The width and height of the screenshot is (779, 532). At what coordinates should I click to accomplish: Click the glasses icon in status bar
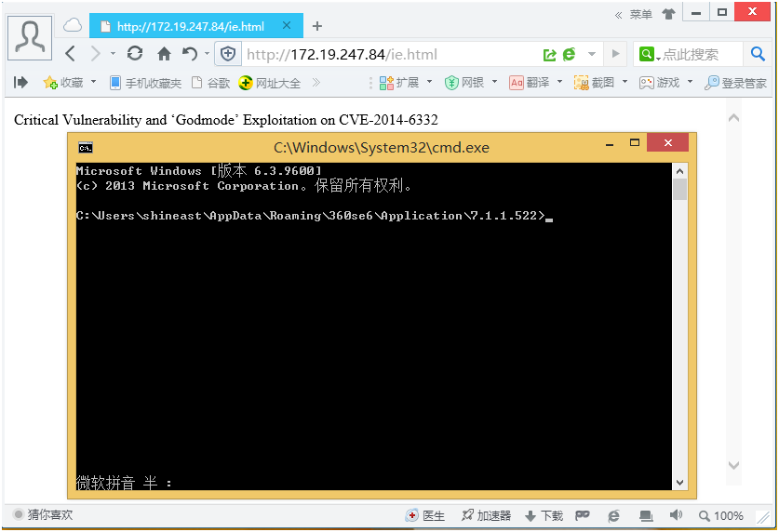click(583, 515)
